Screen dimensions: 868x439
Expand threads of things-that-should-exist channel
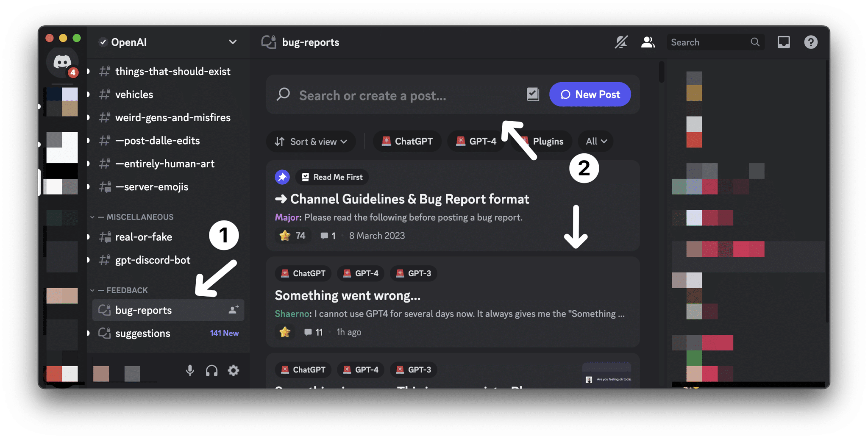88,71
